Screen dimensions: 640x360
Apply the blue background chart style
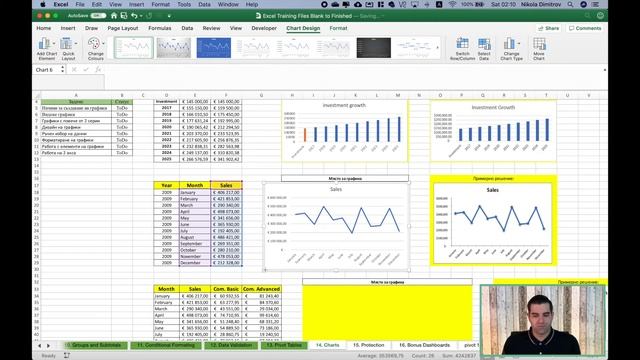(213, 48)
